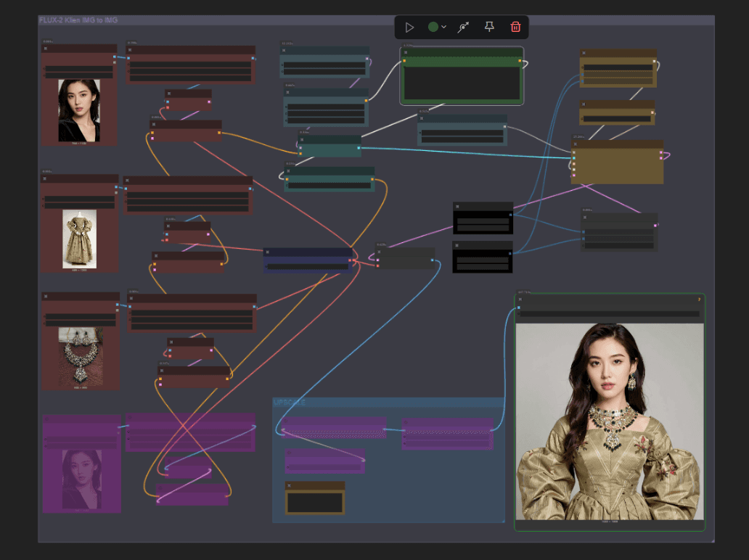Collapse the output preview node via header dot
This screenshot has height=560, width=749.
520,300
